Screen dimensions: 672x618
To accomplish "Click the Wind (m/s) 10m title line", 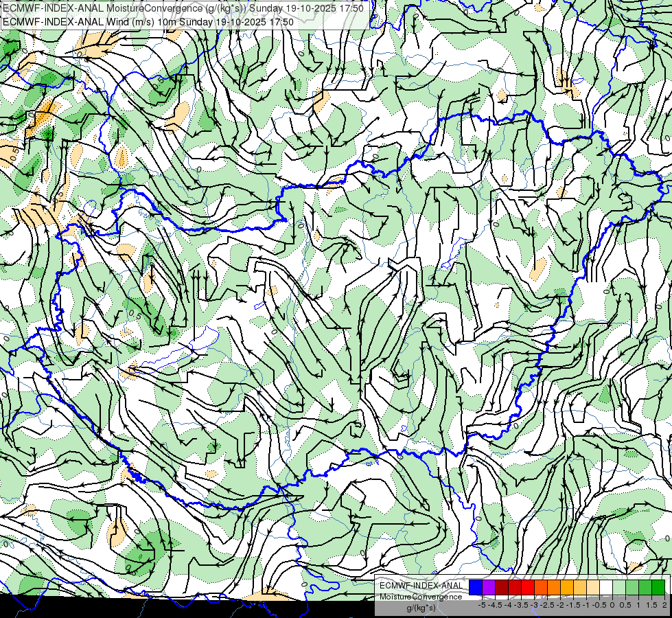I will coord(148,22).
